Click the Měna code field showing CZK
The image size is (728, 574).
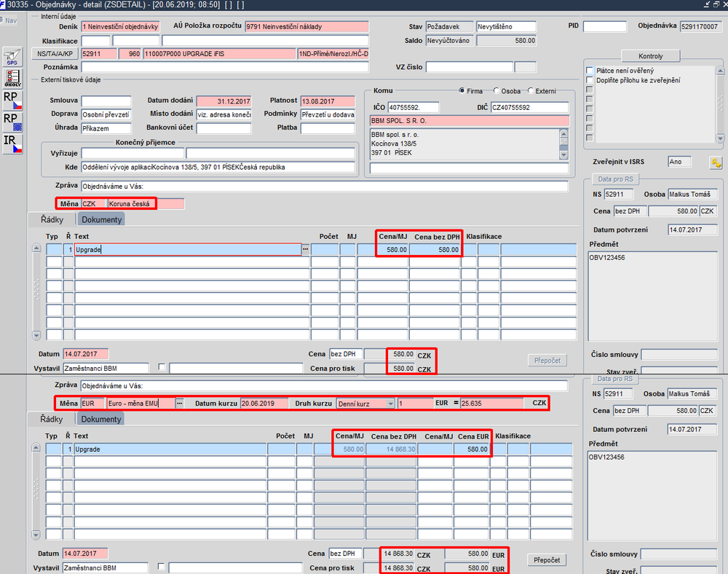click(93, 204)
